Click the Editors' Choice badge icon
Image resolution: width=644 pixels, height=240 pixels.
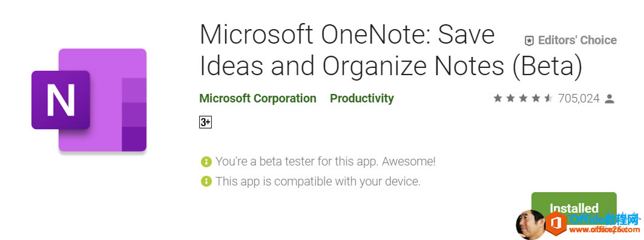pyautogui.click(x=530, y=40)
